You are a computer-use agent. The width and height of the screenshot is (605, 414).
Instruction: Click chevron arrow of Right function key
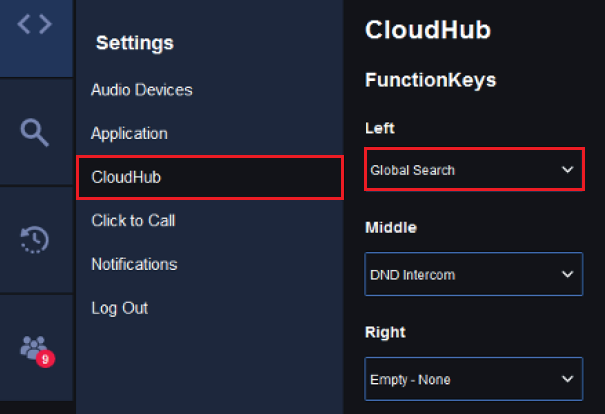pyautogui.click(x=567, y=379)
